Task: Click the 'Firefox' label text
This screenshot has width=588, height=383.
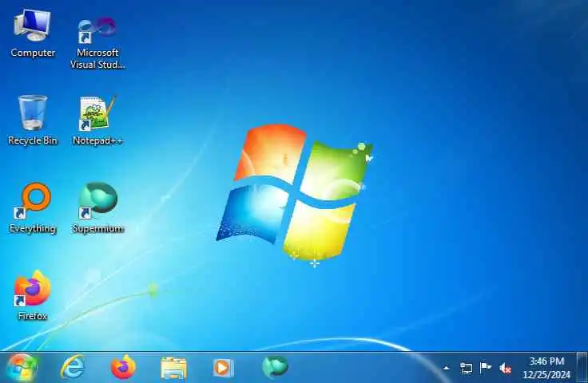Action: click(x=33, y=316)
